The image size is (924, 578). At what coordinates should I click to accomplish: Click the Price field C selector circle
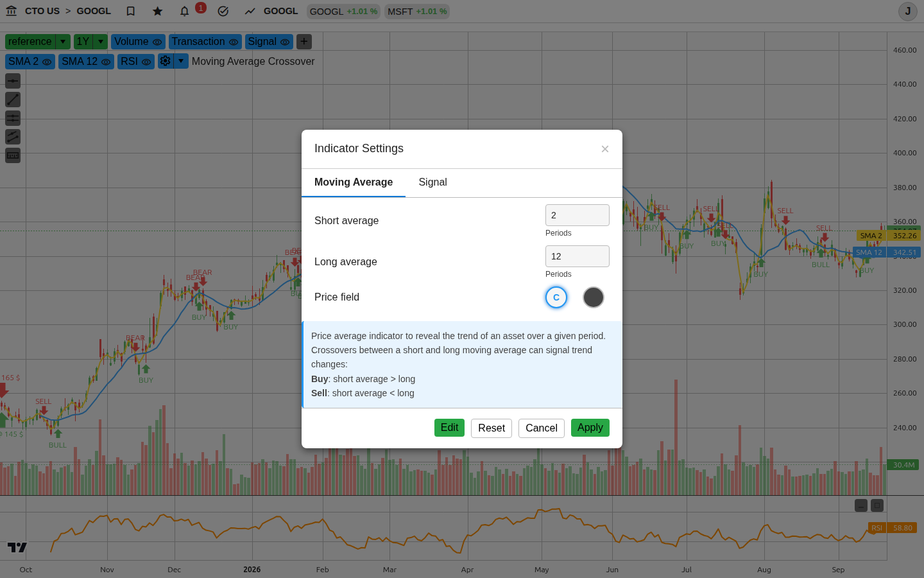[556, 297]
